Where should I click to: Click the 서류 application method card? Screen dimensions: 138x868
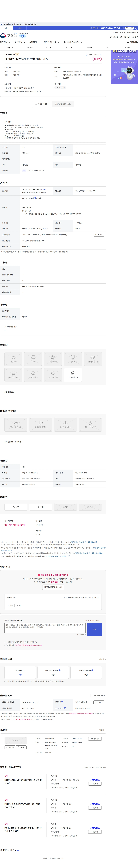point(16,507)
